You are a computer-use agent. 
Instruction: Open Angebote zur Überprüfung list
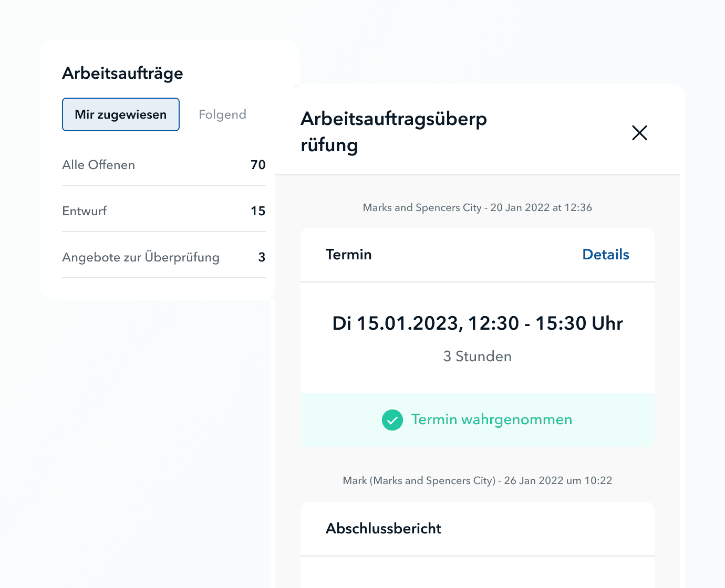[x=141, y=257]
